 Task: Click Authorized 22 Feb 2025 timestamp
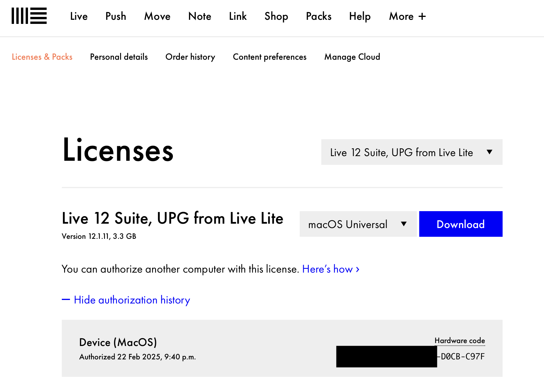pos(137,357)
